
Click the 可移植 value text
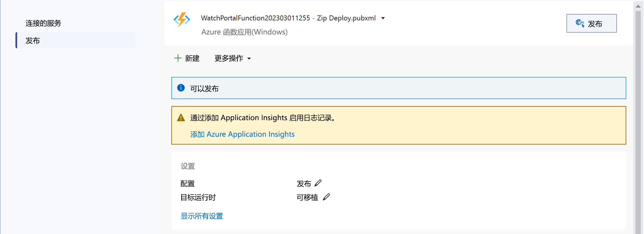pos(307,198)
